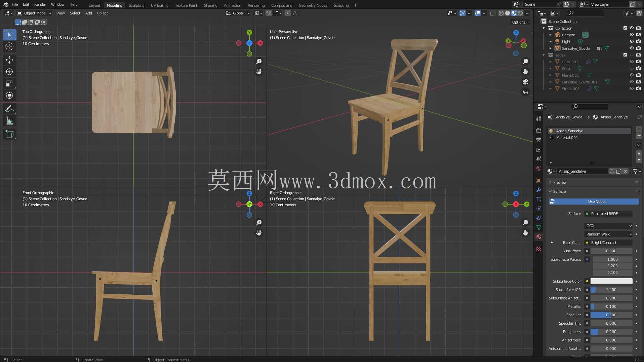Click the Use Nodes button
Viewport: 644px width, 362px height.
(x=594, y=202)
